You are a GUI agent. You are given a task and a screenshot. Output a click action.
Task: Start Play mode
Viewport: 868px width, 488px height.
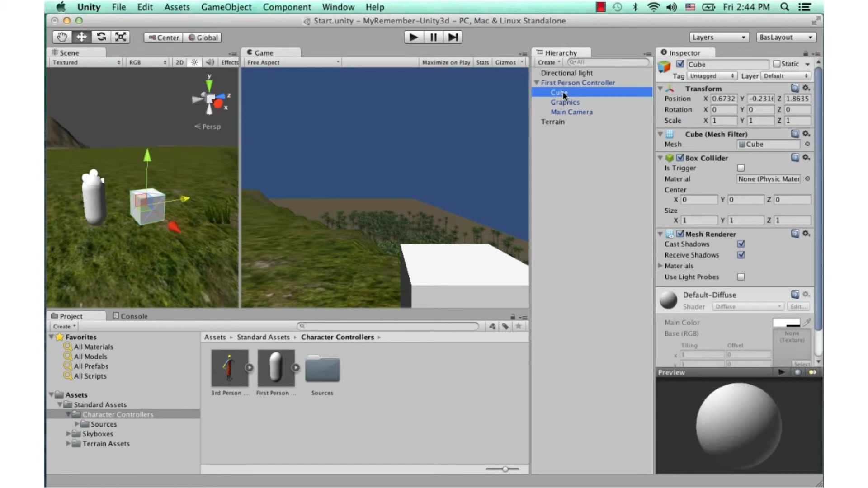[x=413, y=38]
